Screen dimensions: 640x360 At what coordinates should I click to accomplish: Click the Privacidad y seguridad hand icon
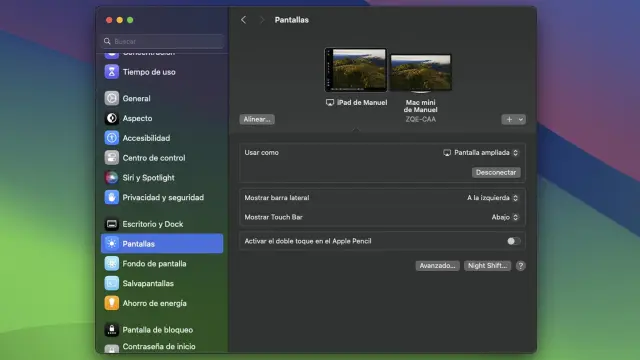111,198
